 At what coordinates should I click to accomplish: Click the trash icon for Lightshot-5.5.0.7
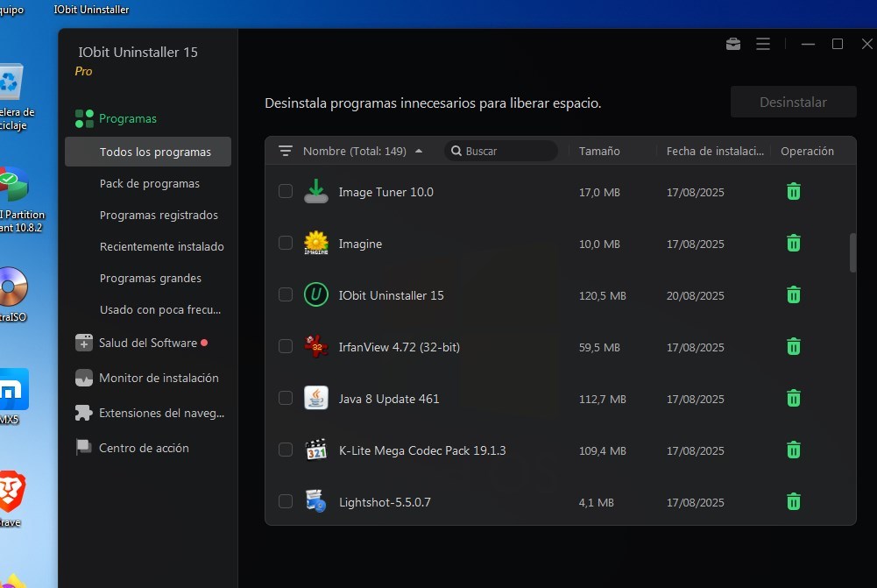point(793,502)
